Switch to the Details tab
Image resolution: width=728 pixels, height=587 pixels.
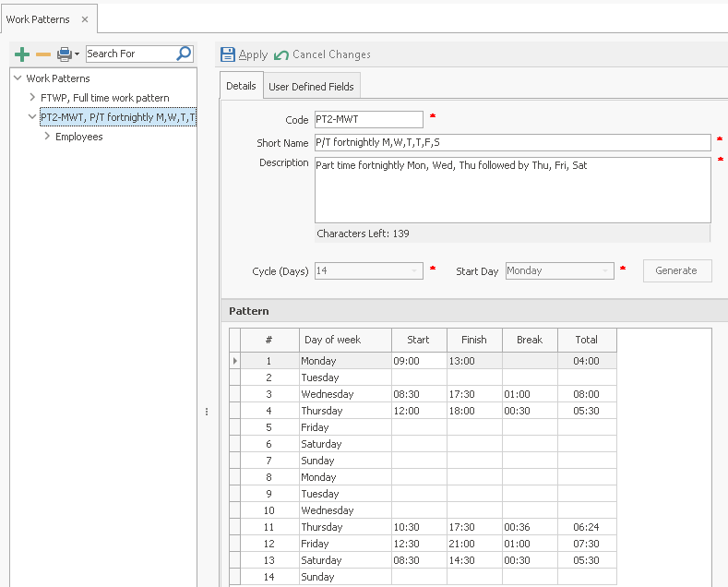click(x=241, y=86)
